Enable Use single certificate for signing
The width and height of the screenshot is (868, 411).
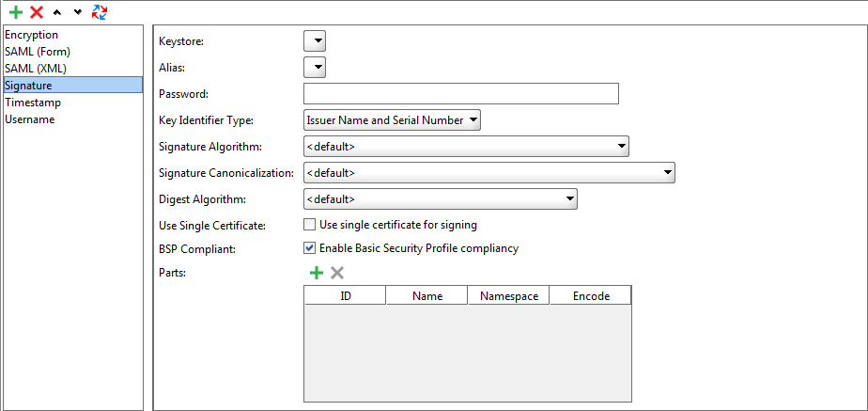(309, 225)
